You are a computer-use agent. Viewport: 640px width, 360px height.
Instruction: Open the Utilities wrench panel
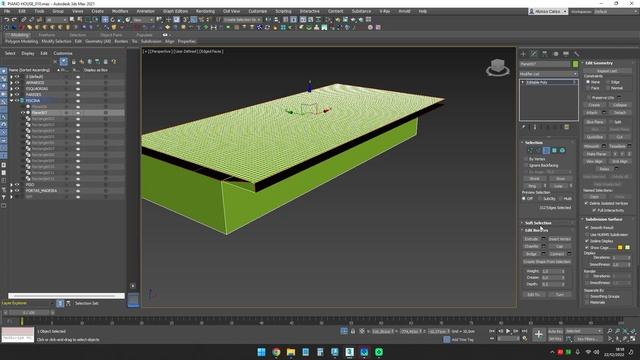(x=576, y=53)
